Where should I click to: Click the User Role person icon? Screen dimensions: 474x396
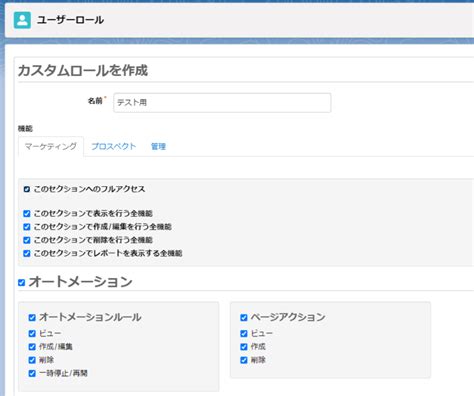(22, 20)
